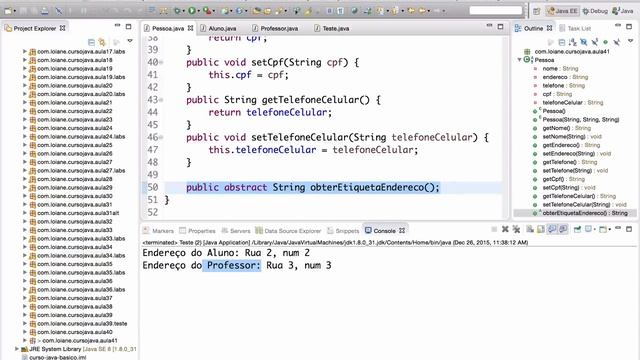Toggle Hide Fields in Outline toolbar
The image size is (640, 360).
584,42
